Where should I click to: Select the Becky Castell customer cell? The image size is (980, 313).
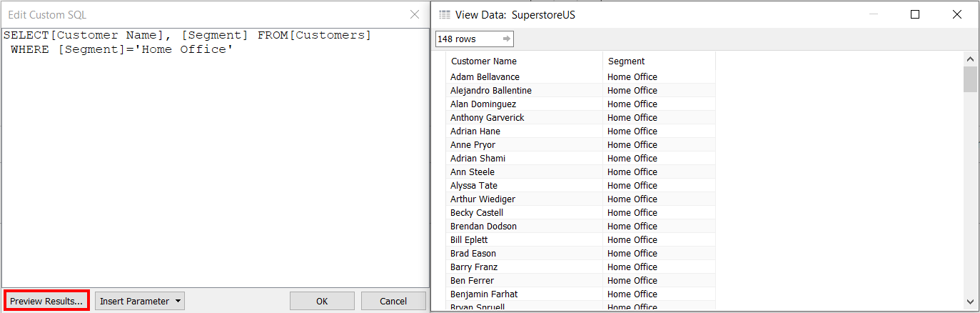pos(477,213)
